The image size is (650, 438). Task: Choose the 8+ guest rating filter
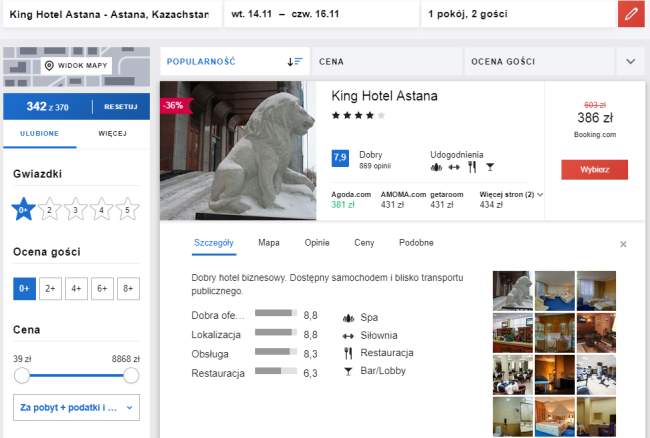point(128,288)
